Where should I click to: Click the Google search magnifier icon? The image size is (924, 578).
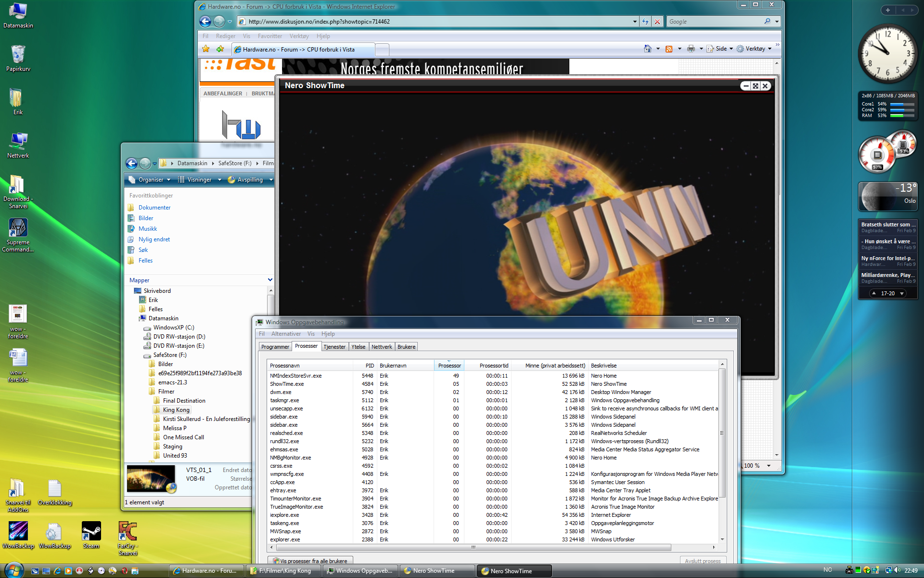768,21
